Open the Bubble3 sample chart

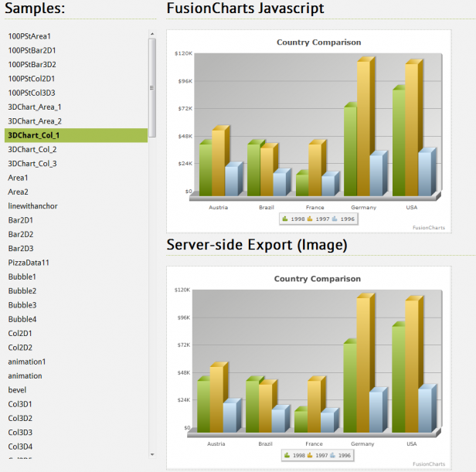[x=22, y=305]
